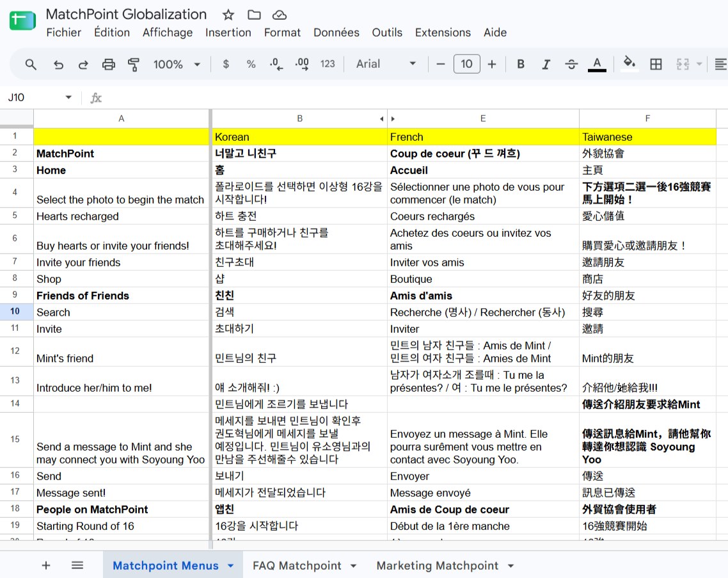Format cell as percent
This screenshot has height=578, width=728.
(251, 64)
